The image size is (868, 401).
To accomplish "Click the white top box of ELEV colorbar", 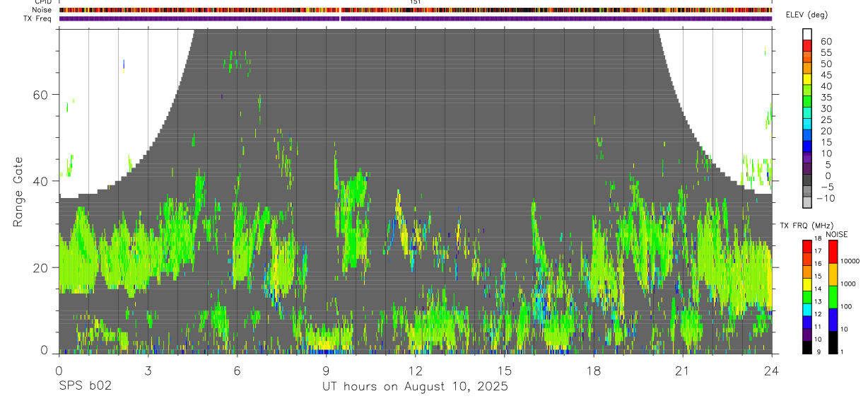I will (808, 33).
